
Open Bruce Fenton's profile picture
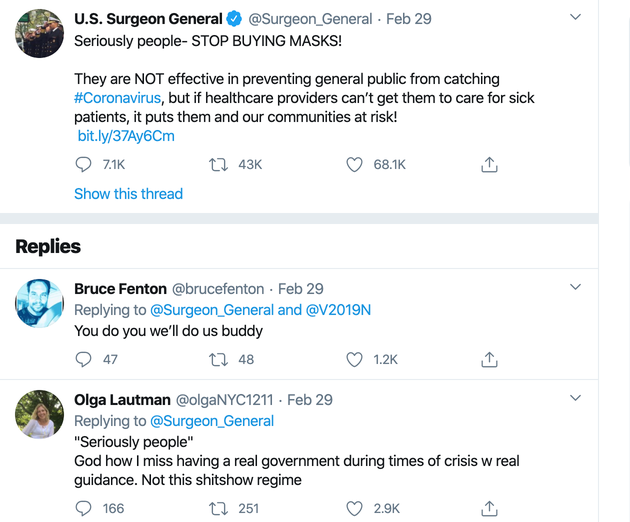click(40, 302)
